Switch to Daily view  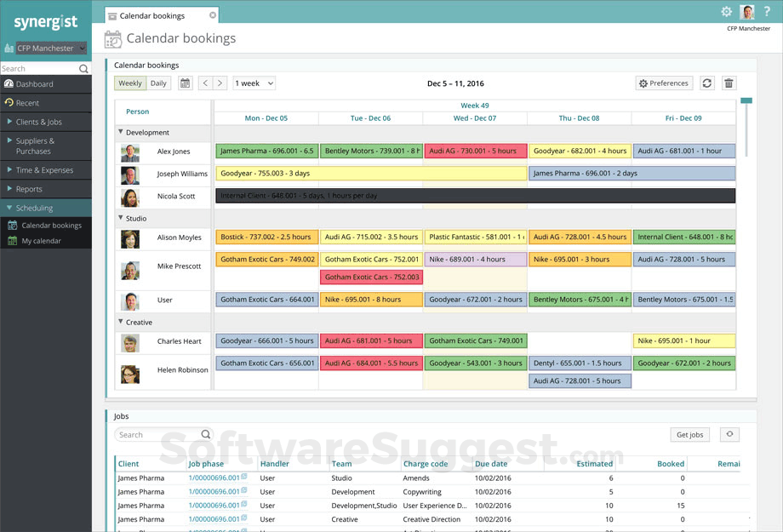[157, 83]
